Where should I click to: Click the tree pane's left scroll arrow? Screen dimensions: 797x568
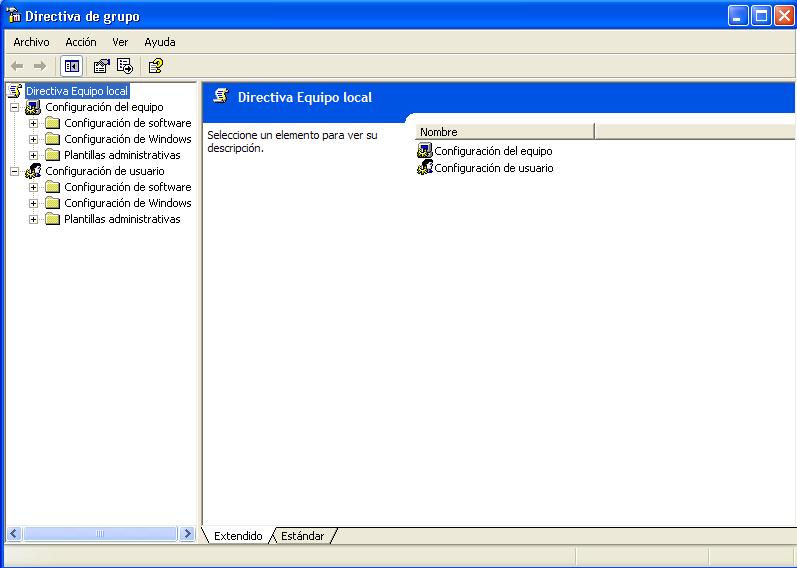point(14,533)
